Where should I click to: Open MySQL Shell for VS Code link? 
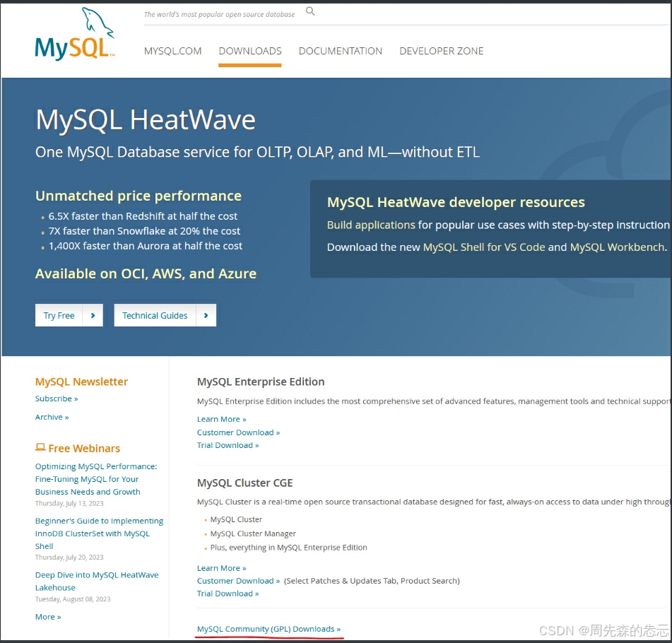(x=484, y=247)
